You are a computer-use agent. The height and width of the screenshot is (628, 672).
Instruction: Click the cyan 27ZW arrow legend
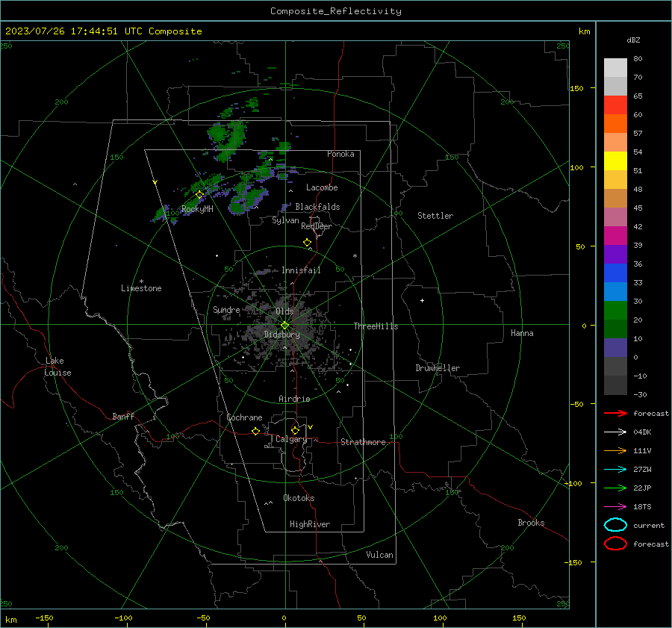(x=615, y=470)
